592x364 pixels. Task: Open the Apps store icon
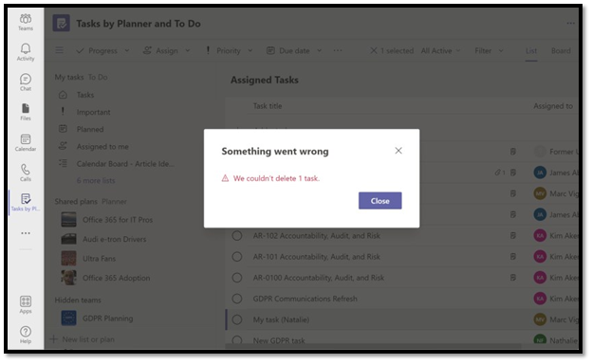point(26,305)
